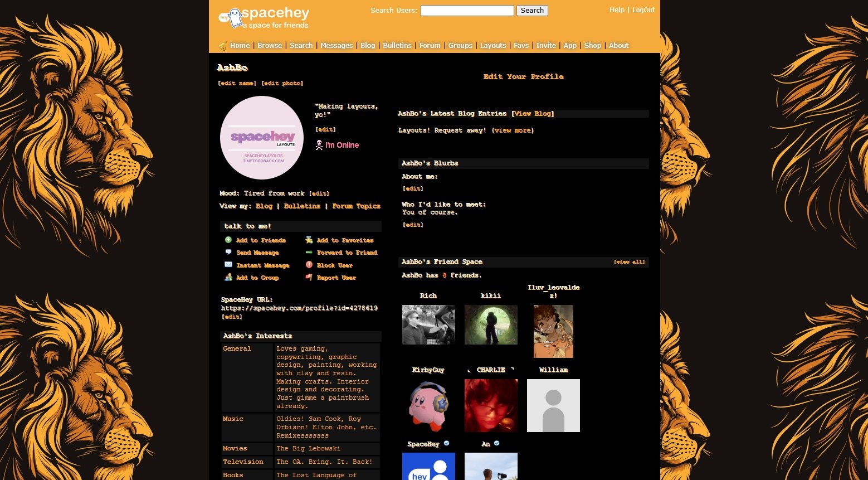Click the Report User flag icon
The width and height of the screenshot is (868, 480).
[309, 277]
